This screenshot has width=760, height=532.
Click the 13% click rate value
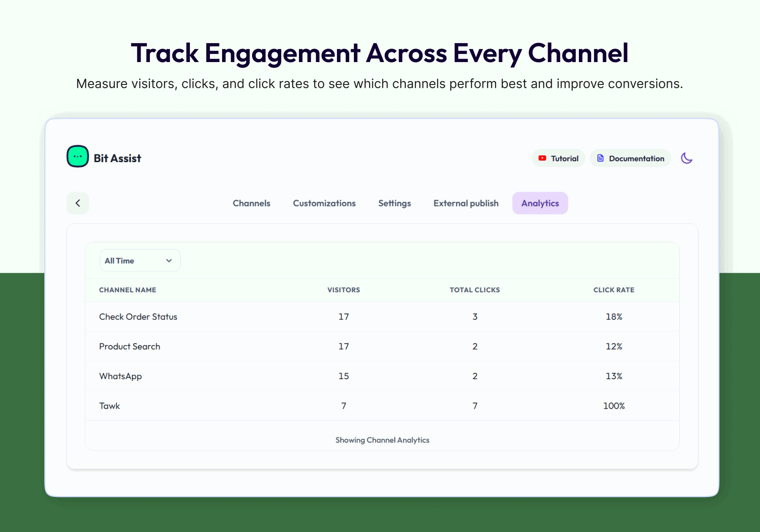(x=614, y=376)
